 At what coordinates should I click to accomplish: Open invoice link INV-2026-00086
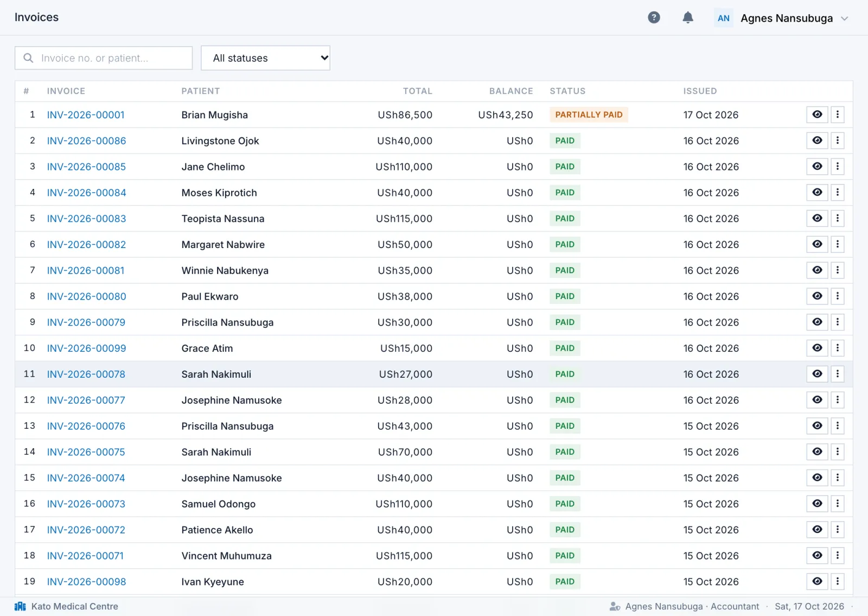tap(86, 141)
